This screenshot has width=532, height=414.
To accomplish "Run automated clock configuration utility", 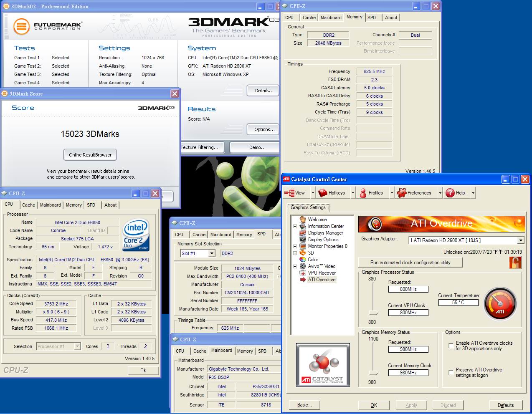I will point(410,263).
